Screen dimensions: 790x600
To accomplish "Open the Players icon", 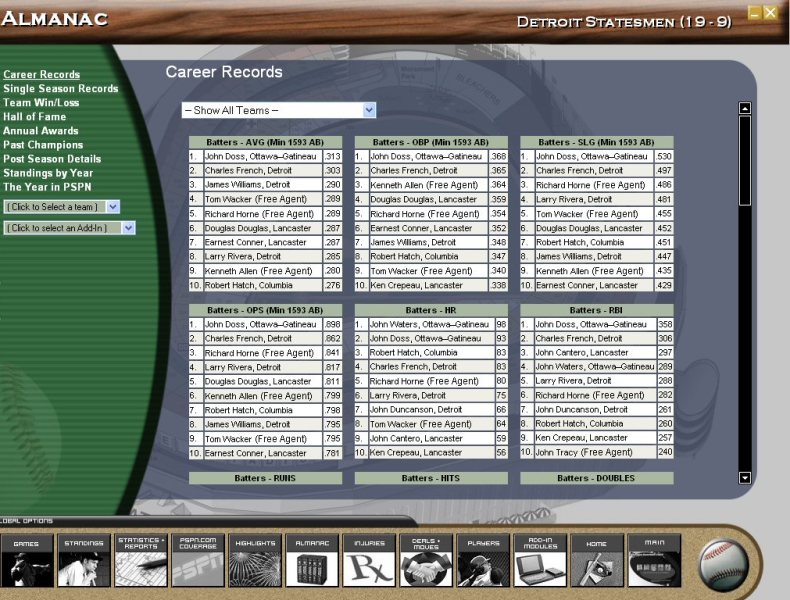I will pos(483,560).
